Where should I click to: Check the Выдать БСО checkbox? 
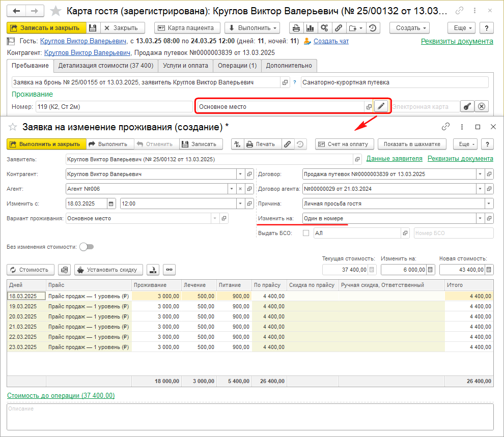click(x=306, y=233)
